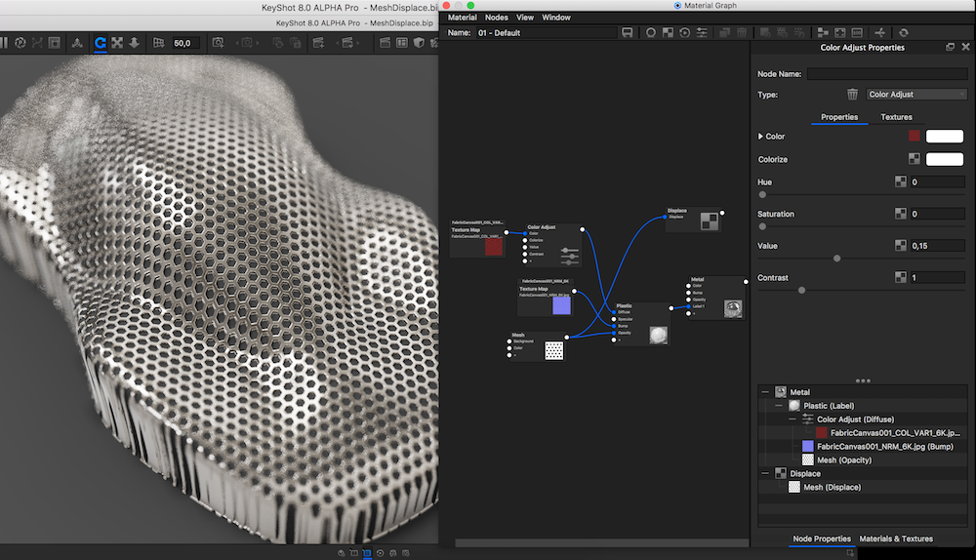
Task: Toggle the Colorize texture checker icon
Action: tap(914, 159)
